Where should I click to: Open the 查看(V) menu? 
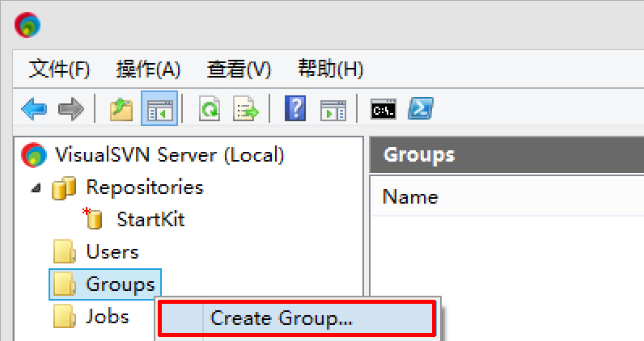239,69
